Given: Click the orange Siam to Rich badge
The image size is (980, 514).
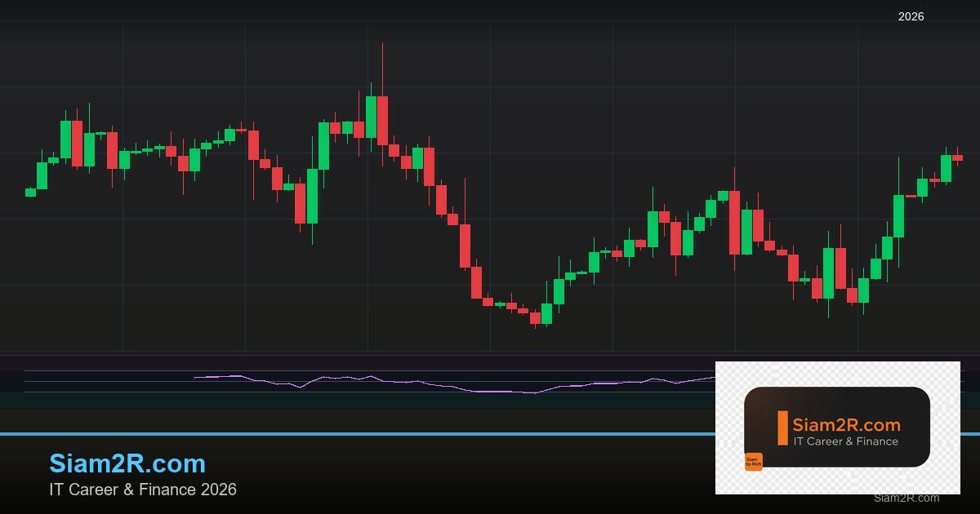Looking at the screenshot, I should (753, 462).
